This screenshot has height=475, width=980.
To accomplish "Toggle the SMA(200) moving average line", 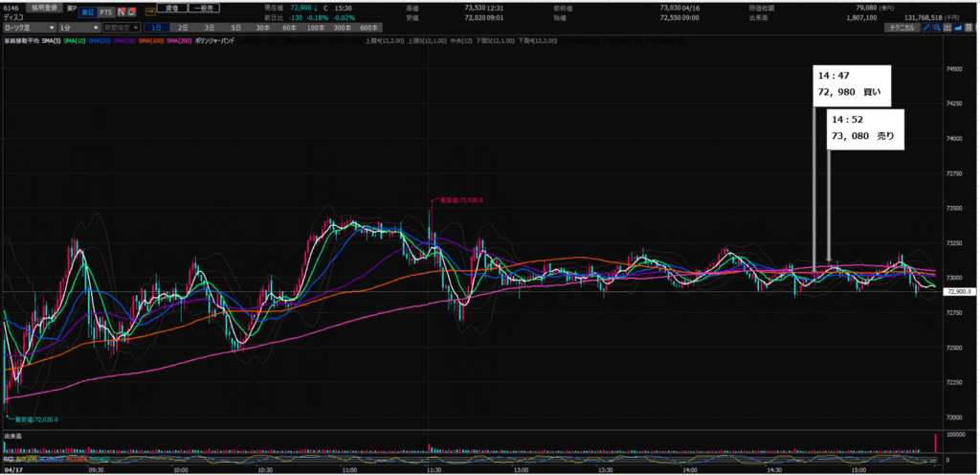I will 182,40.
